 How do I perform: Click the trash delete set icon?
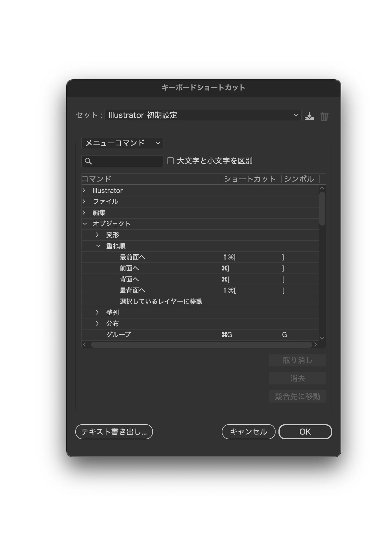(324, 116)
